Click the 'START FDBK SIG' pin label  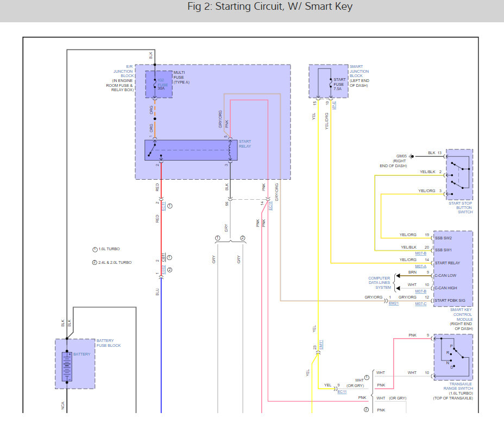[450, 301]
